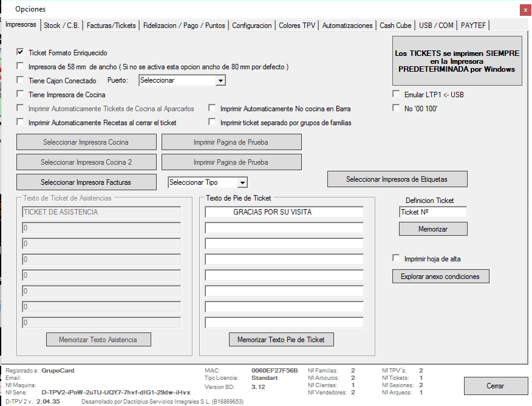Focus the GRACIAS POR SU VISITA field
Screen dimensions: 532x406
284,212
